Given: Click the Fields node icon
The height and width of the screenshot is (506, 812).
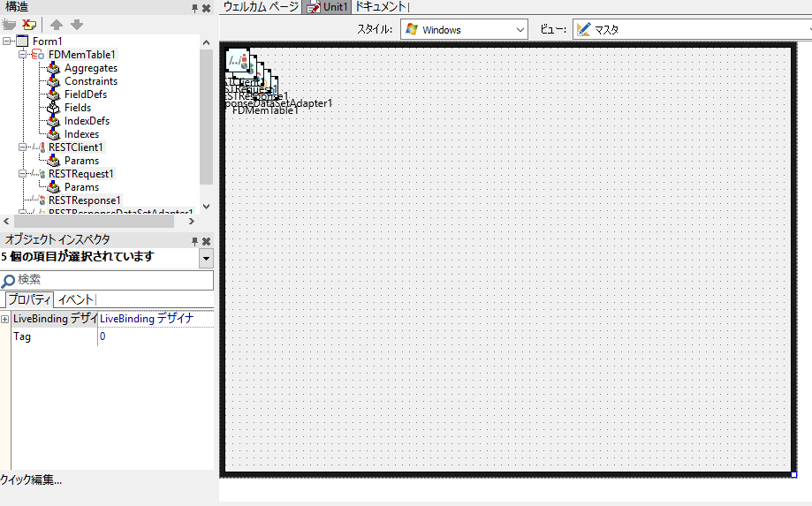Looking at the screenshot, I should [x=53, y=108].
